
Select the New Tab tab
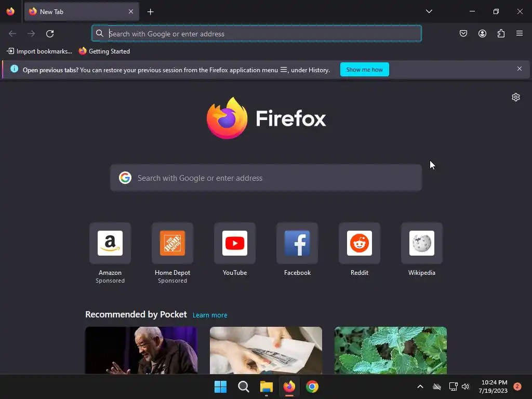(82, 11)
